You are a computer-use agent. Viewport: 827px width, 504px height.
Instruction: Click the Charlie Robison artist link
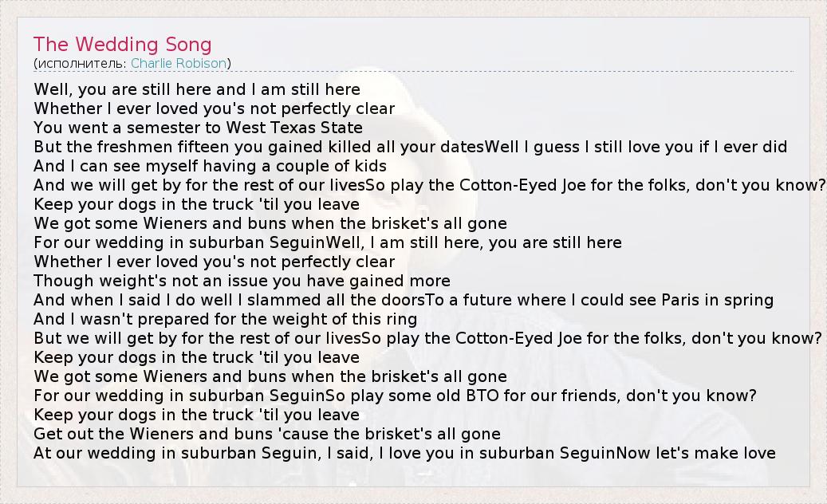coord(179,63)
